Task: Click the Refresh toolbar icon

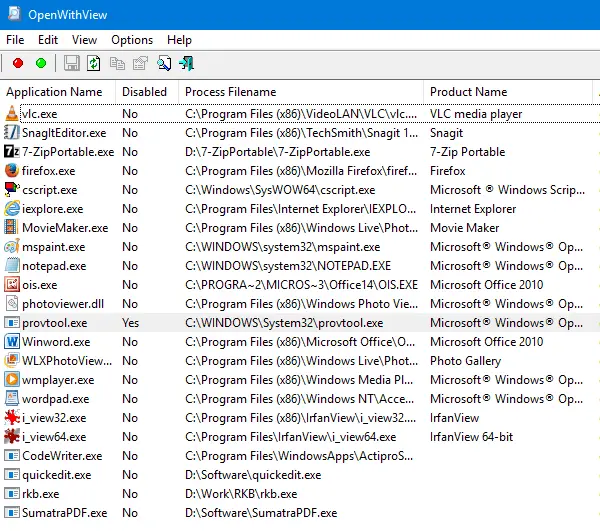Action: [94, 63]
